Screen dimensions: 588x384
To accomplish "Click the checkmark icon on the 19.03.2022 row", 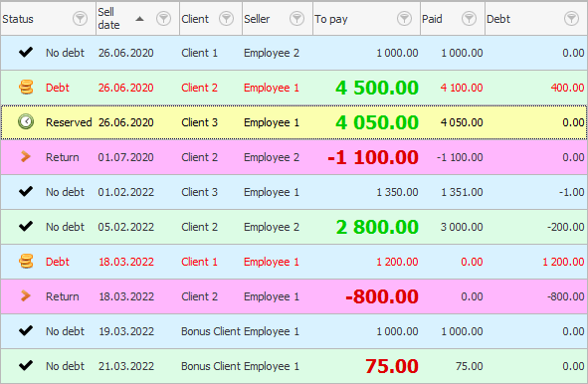I will (x=26, y=331).
